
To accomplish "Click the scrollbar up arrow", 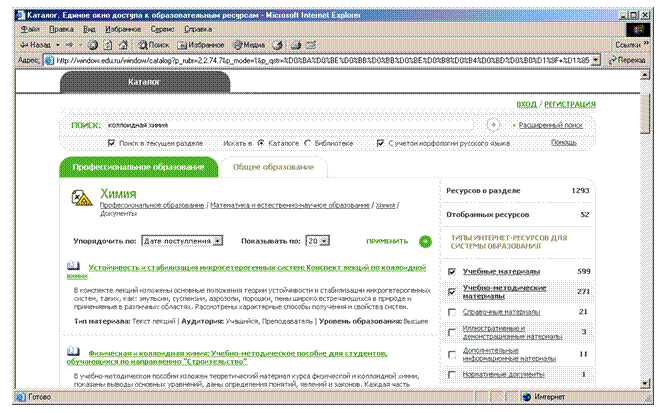I will pos(645,75).
